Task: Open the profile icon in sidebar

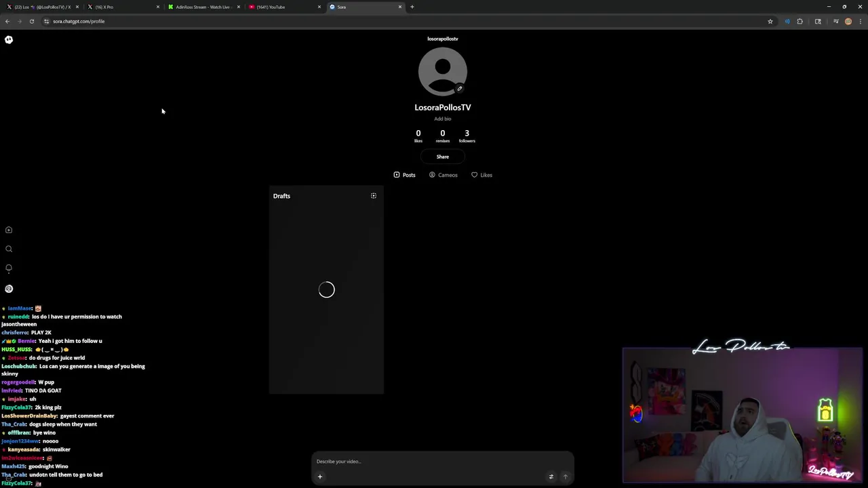Action: pyautogui.click(x=9, y=289)
